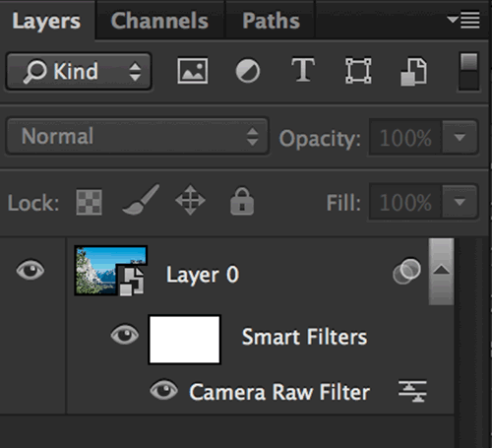Open the Kind filter type dropdown
The width and height of the screenshot is (492, 448).
point(79,71)
